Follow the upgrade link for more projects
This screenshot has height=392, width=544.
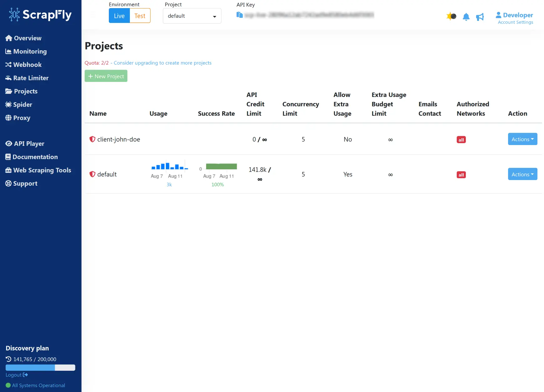(x=162, y=63)
